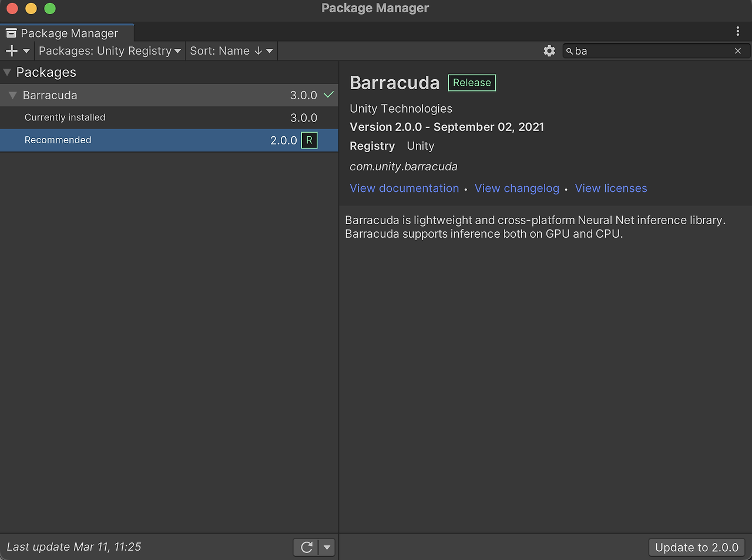Click the Registry Unity text
The image size is (752, 560).
[x=392, y=146]
